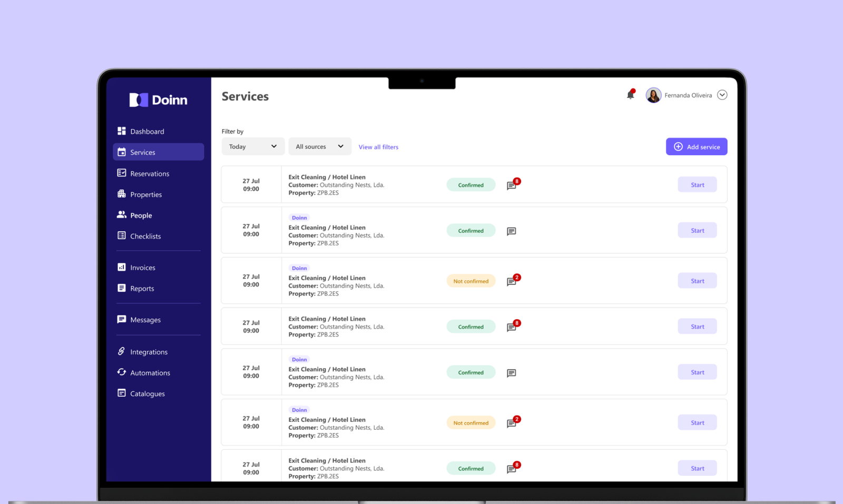This screenshot has width=843, height=504.
Task: Open the message icon in second service row
Action: pyautogui.click(x=512, y=231)
